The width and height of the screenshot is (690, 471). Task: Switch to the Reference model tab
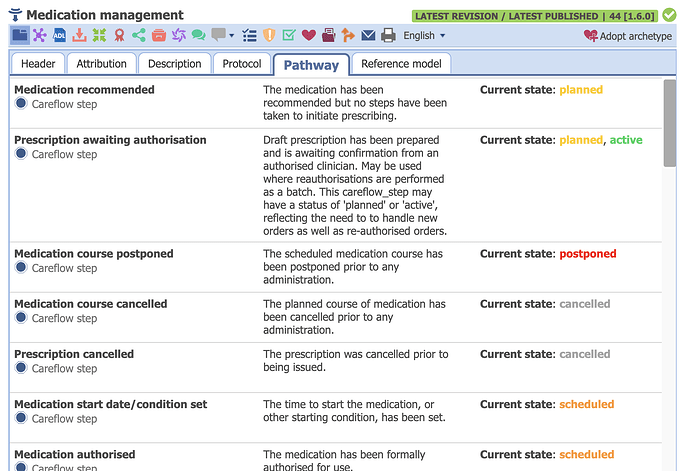[401, 64]
